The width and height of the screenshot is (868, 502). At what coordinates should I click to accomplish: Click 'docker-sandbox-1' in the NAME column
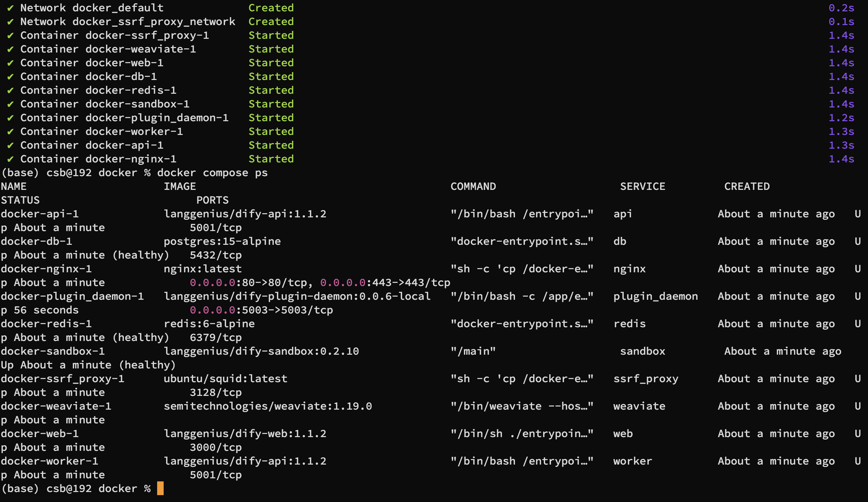[x=53, y=351]
